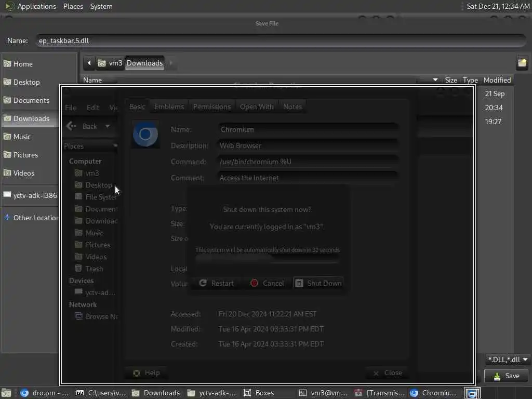Click the Back button in file manager
The width and height of the screenshot is (532, 399).
pyautogui.click(x=82, y=126)
